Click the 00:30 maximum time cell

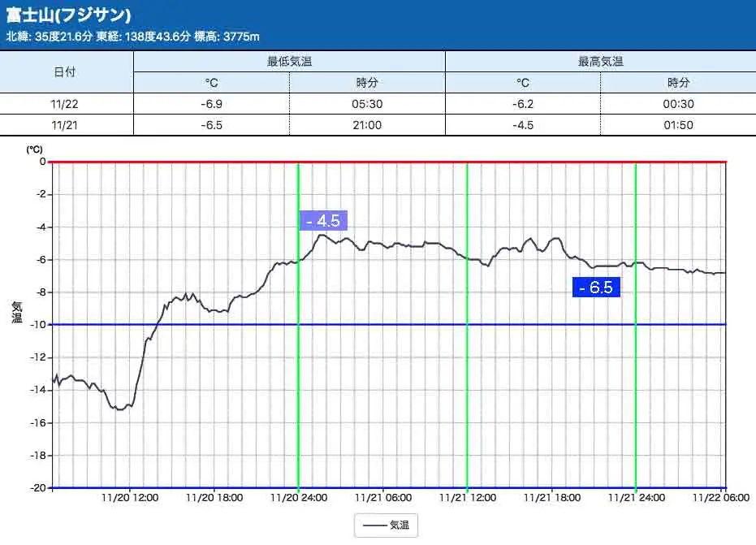678,104
